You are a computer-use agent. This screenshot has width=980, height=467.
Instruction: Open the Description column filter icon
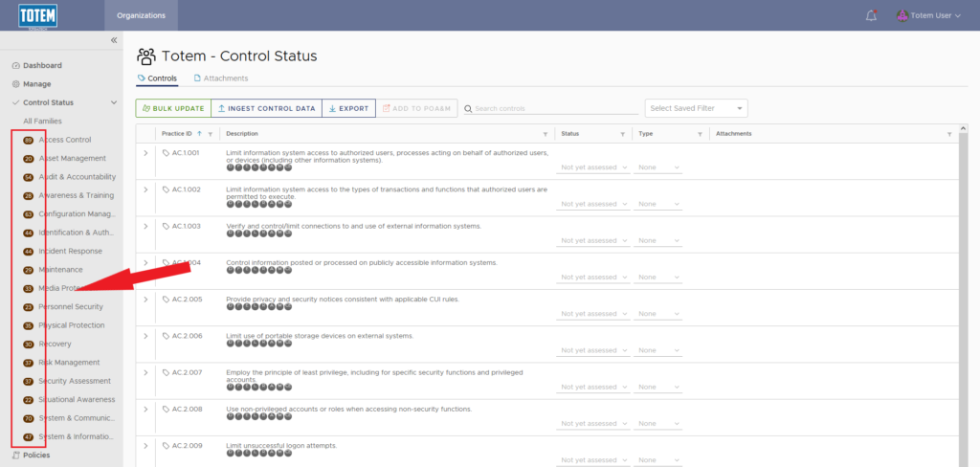[x=545, y=134]
